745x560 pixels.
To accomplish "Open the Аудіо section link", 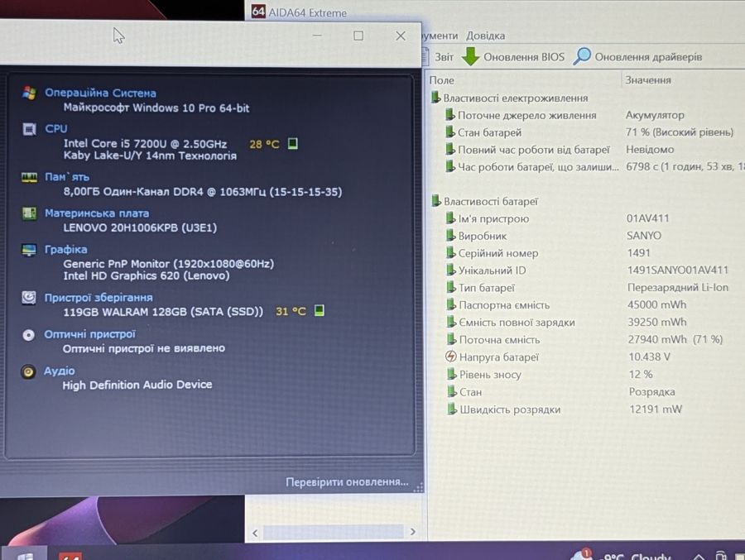I will coord(59,371).
